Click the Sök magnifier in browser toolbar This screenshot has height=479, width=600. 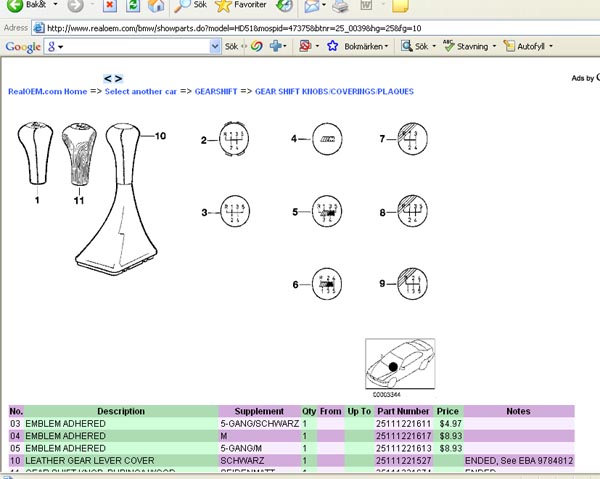click(190, 6)
